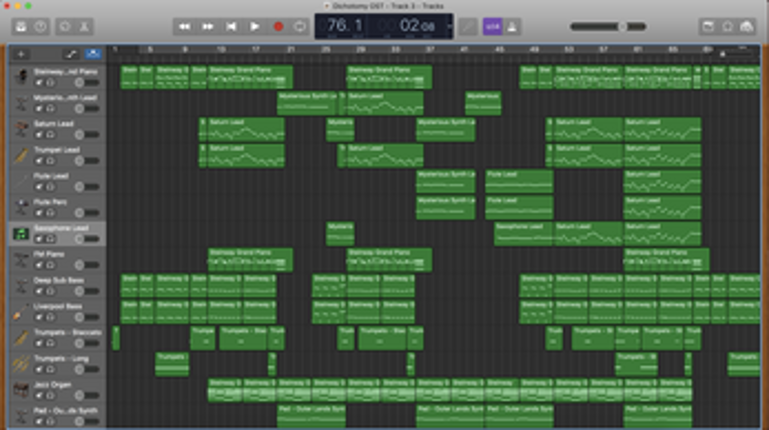Toggle the Cycle loop button
Image resolution: width=769 pixels, height=430 pixels.
(x=300, y=26)
